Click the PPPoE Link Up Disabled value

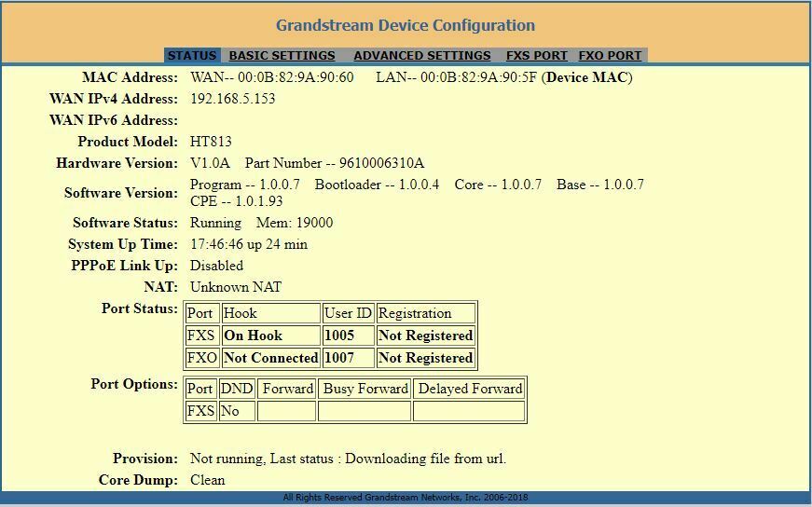click(x=216, y=266)
